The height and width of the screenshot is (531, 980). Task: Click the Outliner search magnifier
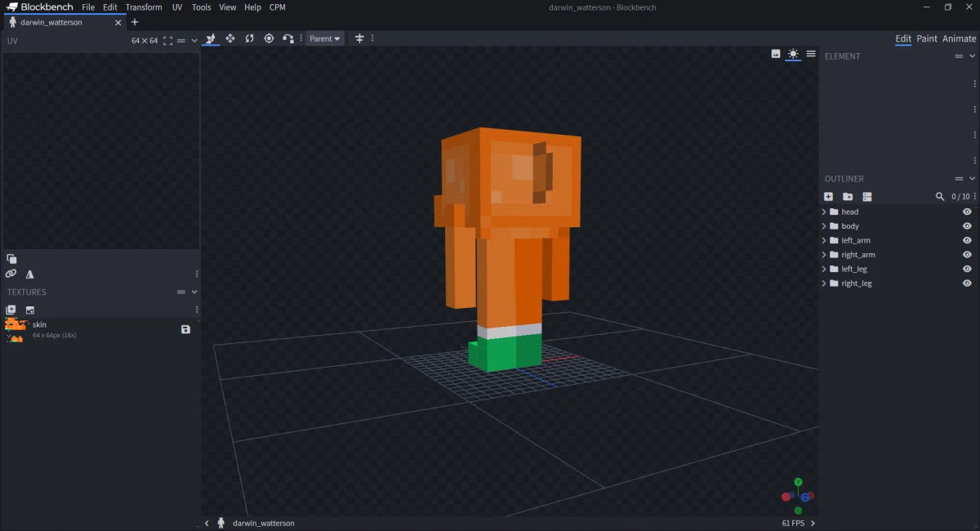tap(940, 197)
